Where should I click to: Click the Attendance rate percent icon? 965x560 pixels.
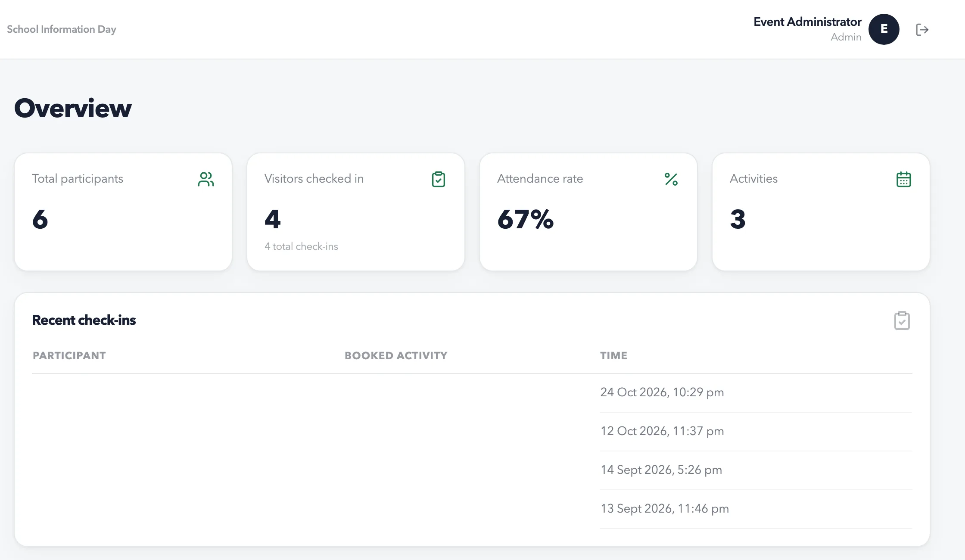671,179
